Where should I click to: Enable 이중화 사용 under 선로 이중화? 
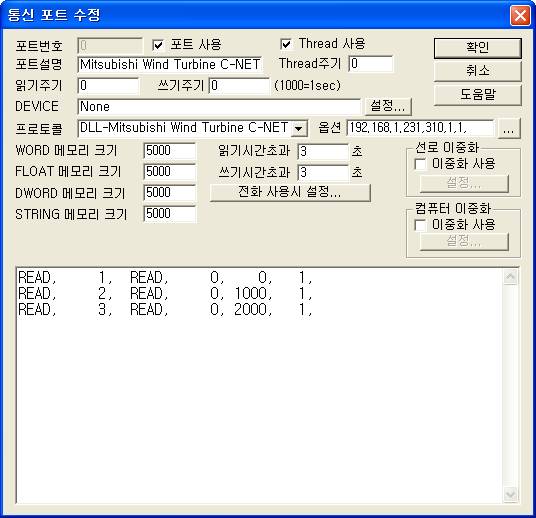pyautogui.click(x=420, y=164)
